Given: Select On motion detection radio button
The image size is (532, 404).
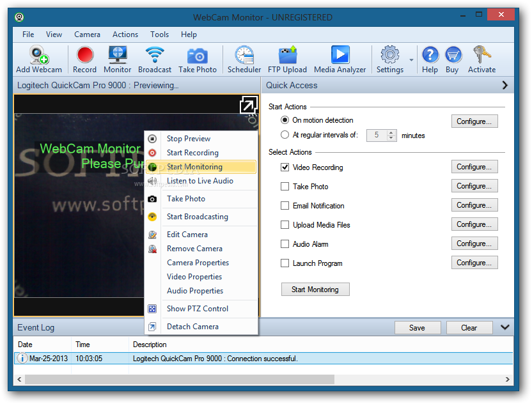Looking at the screenshot, I should [x=285, y=120].
